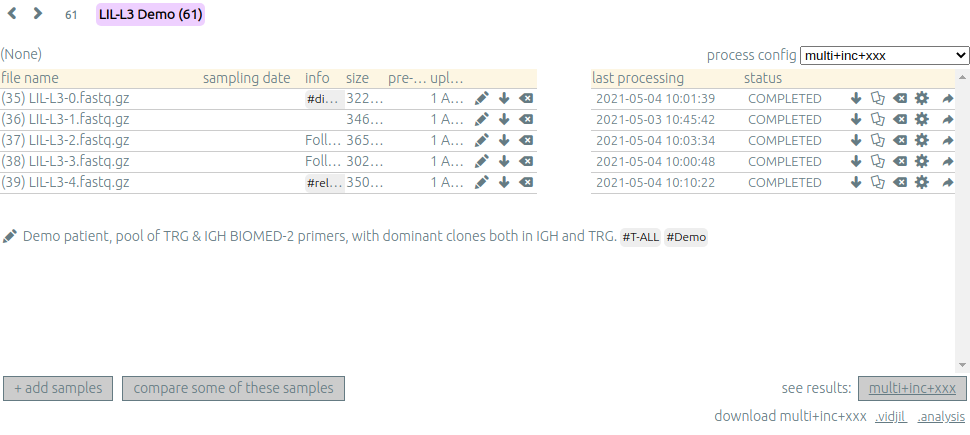Open gear settings for 10:01:39 processing
The image size is (970, 435).
coord(922,98)
